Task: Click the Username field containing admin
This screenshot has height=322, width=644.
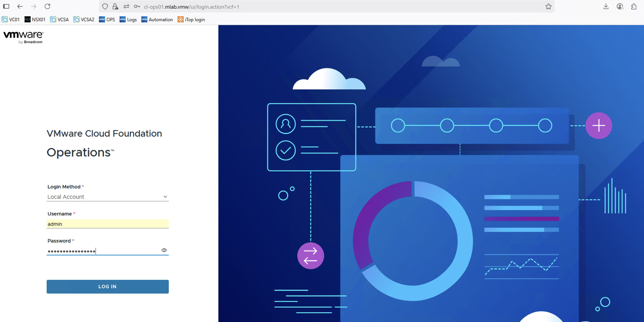Action: [x=107, y=224]
